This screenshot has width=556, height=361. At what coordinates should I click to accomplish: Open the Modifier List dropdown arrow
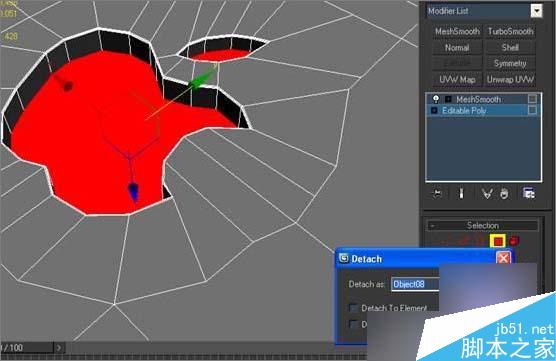pos(536,11)
